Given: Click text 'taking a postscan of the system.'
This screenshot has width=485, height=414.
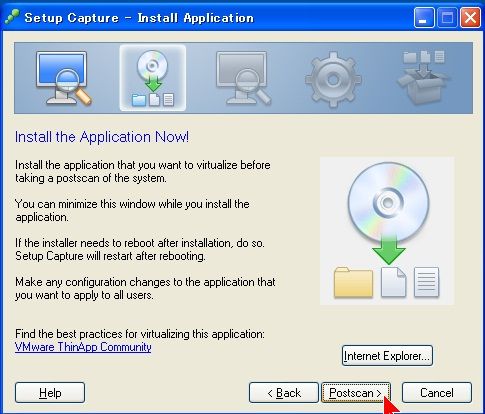Looking at the screenshot, I should (x=91, y=178).
